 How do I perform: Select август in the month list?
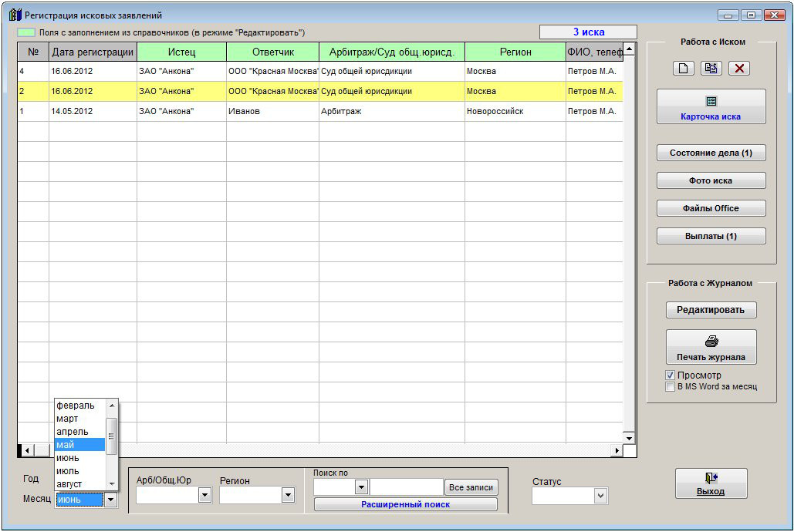(80, 484)
